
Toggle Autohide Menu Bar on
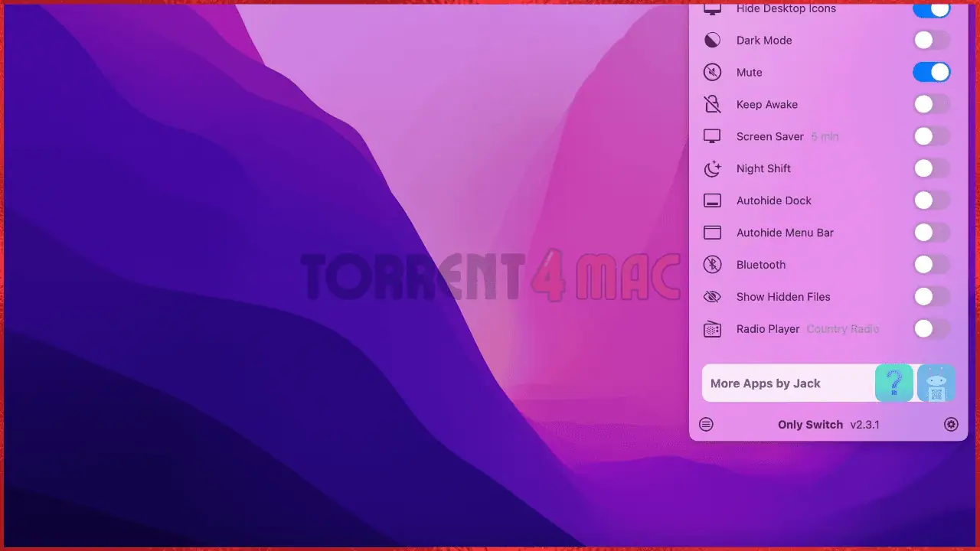click(932, 233)
